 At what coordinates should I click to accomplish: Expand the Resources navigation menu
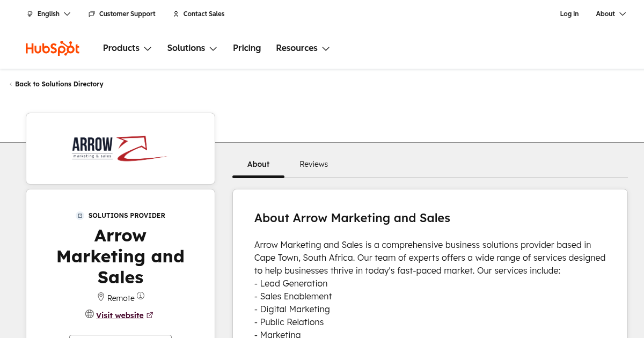point(303,48)
